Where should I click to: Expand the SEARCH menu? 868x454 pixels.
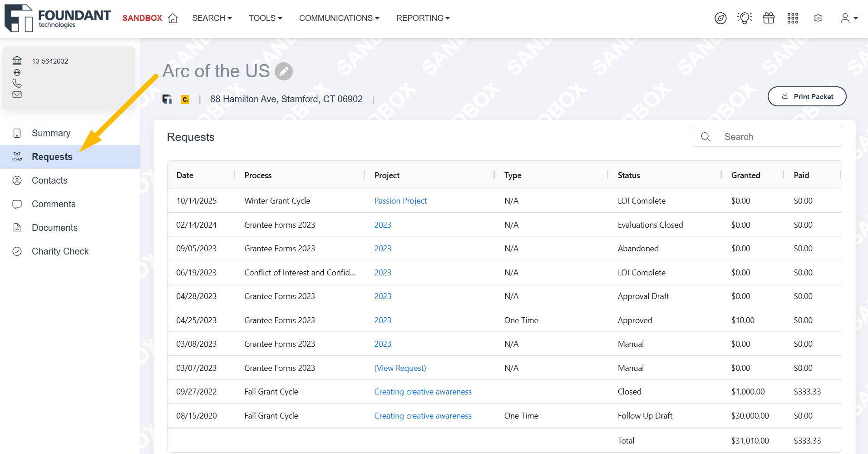212,18
